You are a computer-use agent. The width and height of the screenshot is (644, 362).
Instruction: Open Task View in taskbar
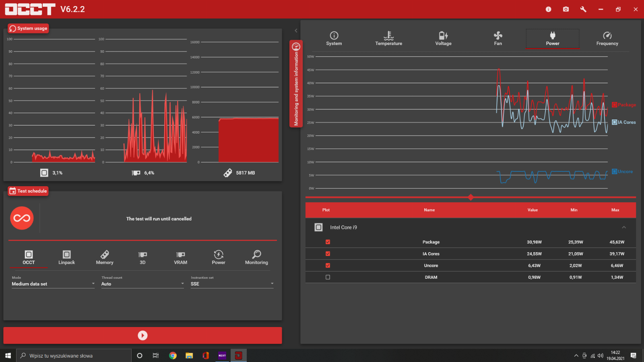pyautogui.click(x=156, y=356)
